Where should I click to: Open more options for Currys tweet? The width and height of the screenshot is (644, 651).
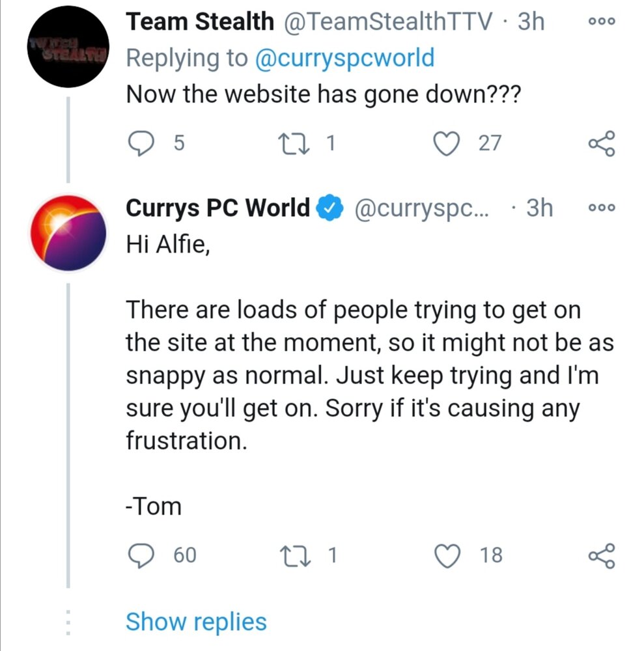pyautogui.click(x=602, y=208)
